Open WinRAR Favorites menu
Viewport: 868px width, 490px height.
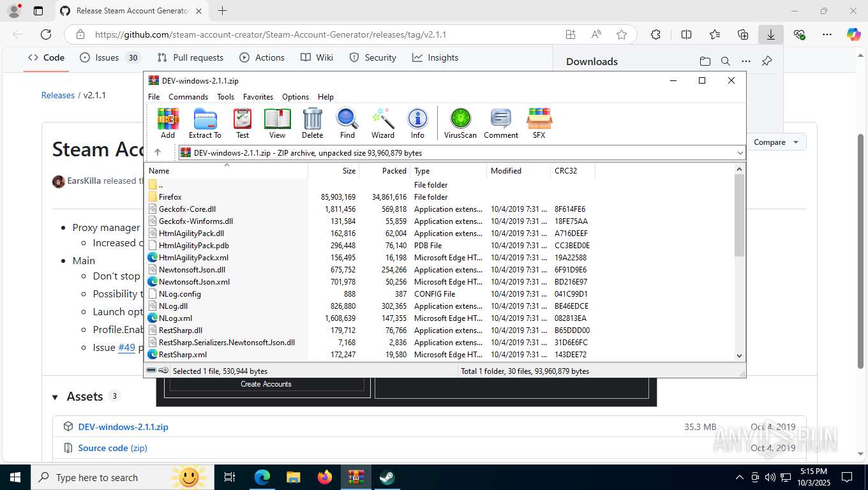(x=258, y=97)
